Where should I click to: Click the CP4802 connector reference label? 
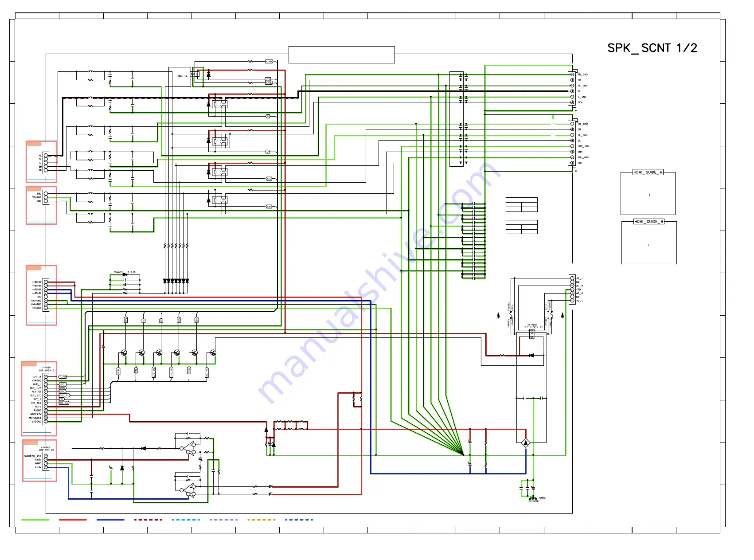(46, 447)
